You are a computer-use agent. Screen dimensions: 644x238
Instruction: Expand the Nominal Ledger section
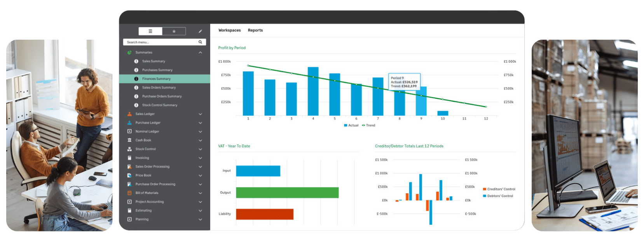[x=200, y=131]
